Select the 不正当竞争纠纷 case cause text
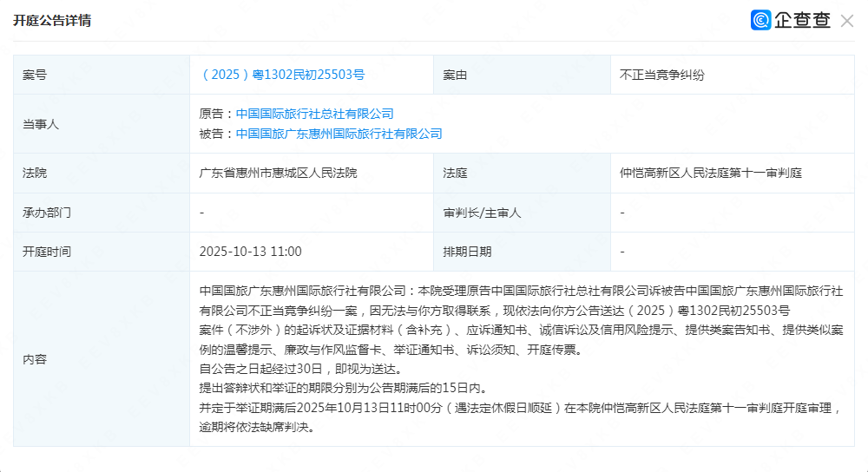Screen dimensions: 868x472 pyautogui.click(x=661, y=75)
